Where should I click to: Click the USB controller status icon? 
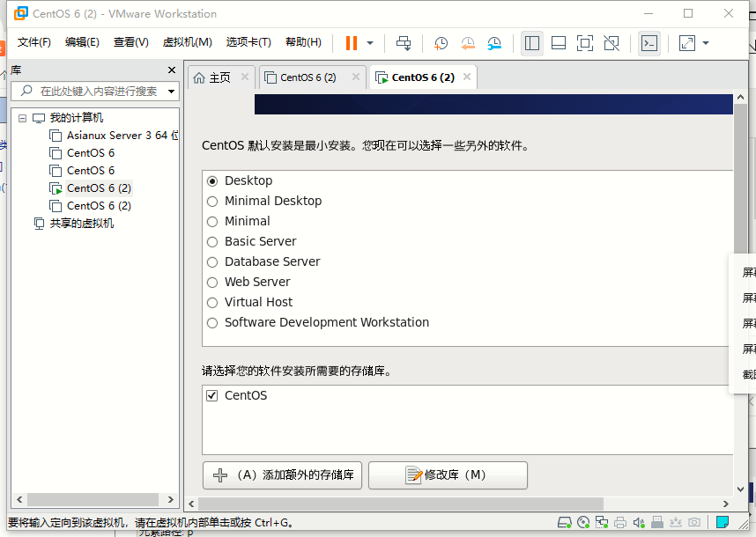[x=657, y=522]
